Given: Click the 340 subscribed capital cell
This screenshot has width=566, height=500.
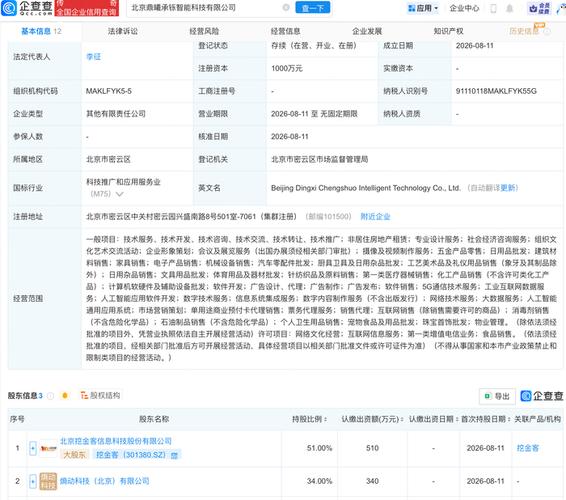Looking at the screenshot, I should [372, 481].
